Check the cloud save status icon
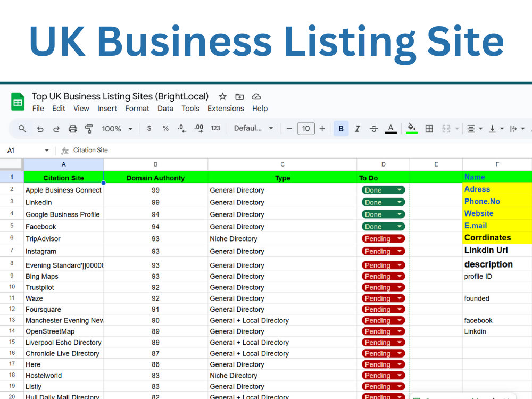 (x=256, y=97)
